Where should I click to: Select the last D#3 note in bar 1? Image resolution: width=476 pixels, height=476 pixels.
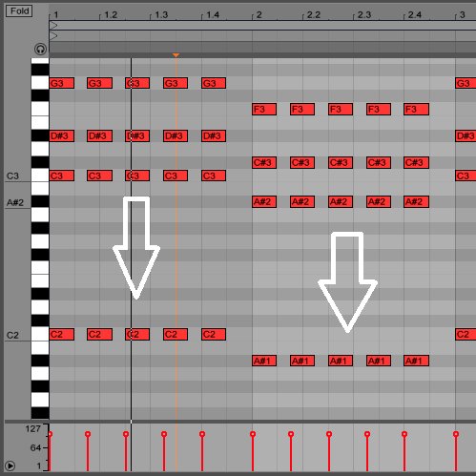(214, 136)
